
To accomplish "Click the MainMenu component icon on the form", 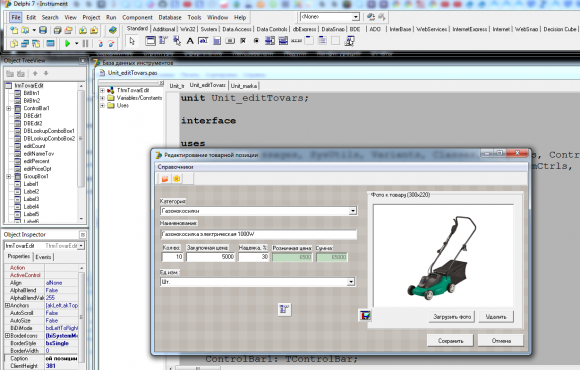I will pos(284,309).
